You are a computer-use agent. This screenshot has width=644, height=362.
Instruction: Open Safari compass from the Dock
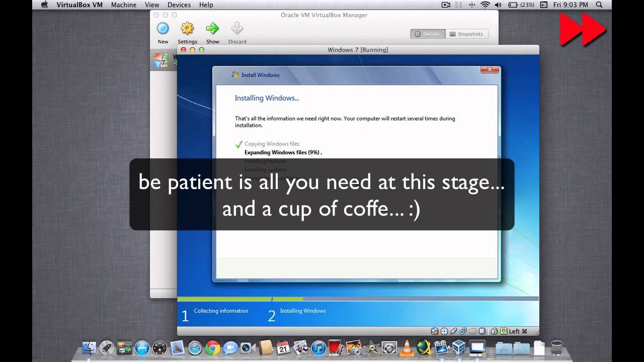(x=195, y=347)
